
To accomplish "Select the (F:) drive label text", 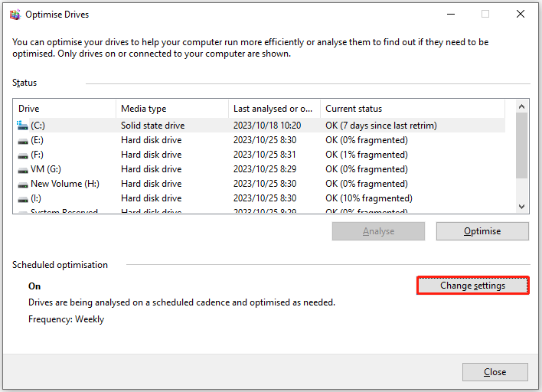I will point(37,155).
